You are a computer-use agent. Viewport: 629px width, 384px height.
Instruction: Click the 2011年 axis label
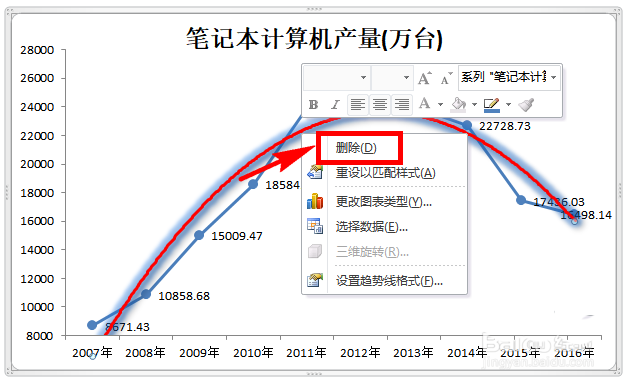tap(306, 353)
